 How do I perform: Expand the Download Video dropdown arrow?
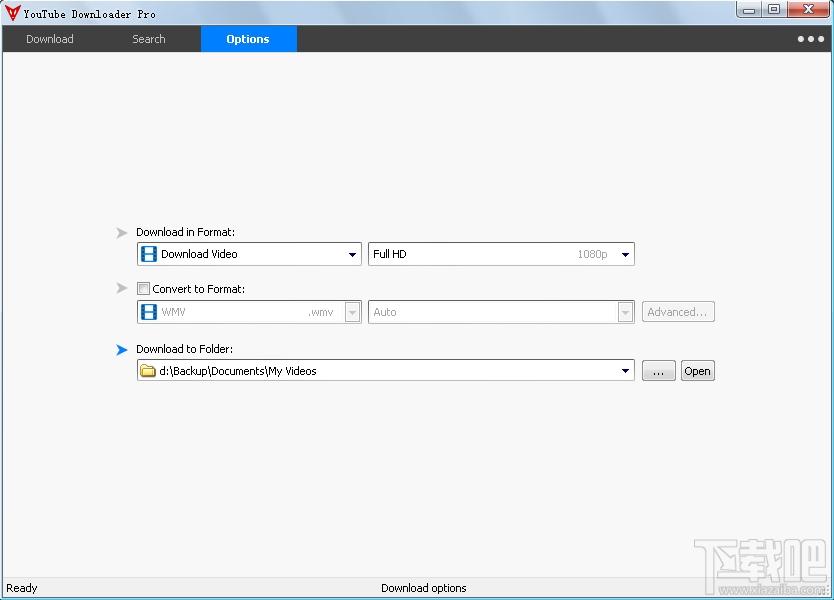[x=352, y=254]
